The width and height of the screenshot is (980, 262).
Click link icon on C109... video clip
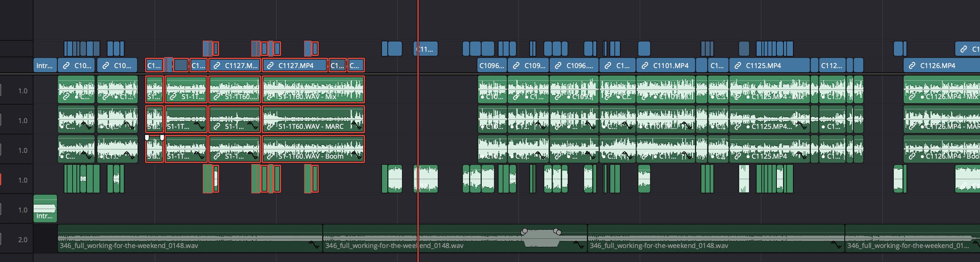pos(516,66)
